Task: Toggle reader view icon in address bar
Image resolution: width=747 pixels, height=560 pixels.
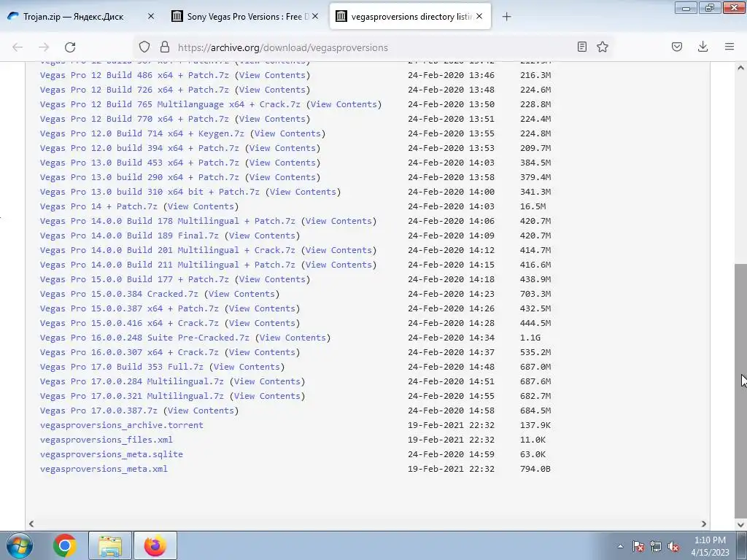Action: click(581, 47)
